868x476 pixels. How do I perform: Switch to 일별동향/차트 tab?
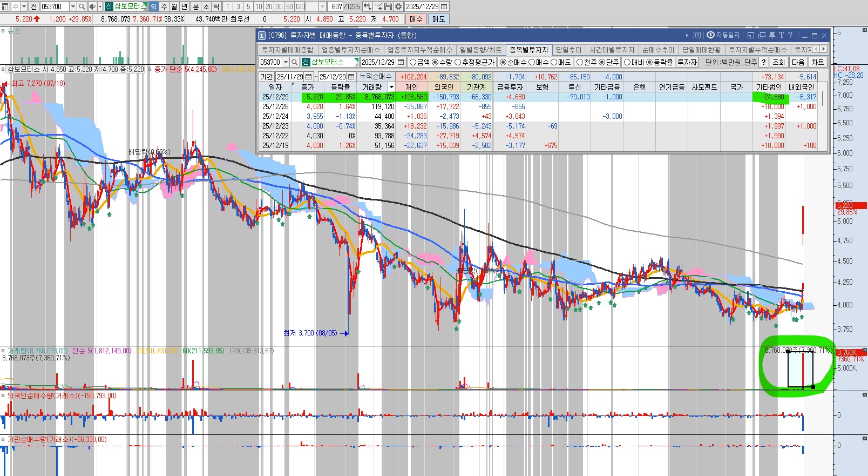pyautogui.click(x=480, y=50)
